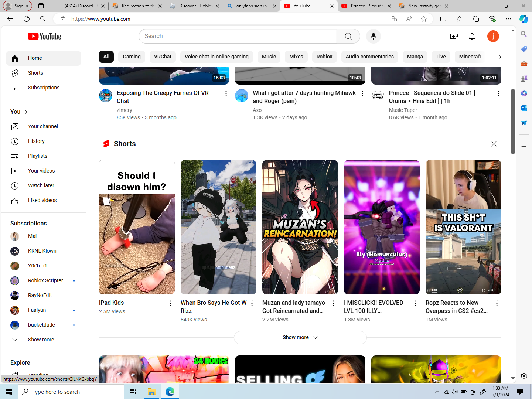Open Edge browser from the taskbar
The image size is (532, 399).
170,392
